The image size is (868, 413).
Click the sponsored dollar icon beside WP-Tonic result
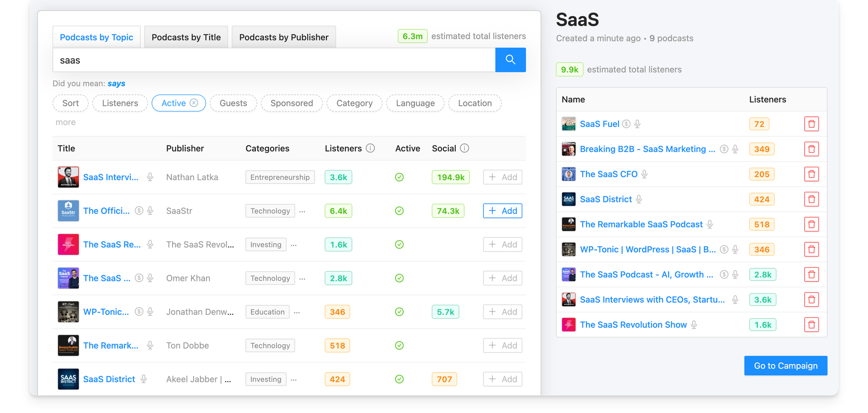click(139, 312)
